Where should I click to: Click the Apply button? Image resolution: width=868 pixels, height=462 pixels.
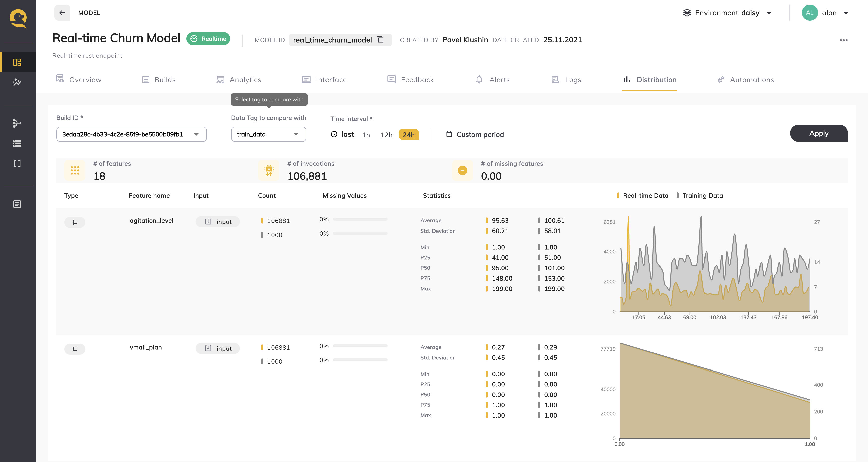tap(819, 133)
